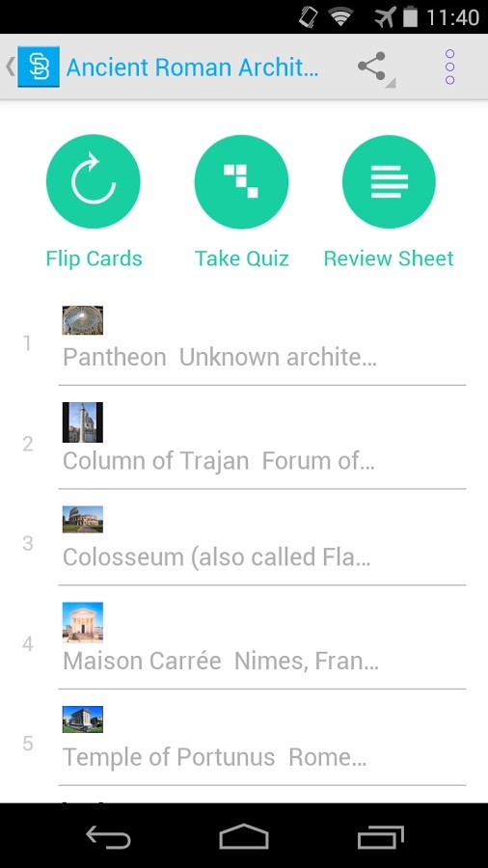The width and height of the screenshot is (488, 868).
Task: Click the Flip Cards text label
Action: click(95, 258)
